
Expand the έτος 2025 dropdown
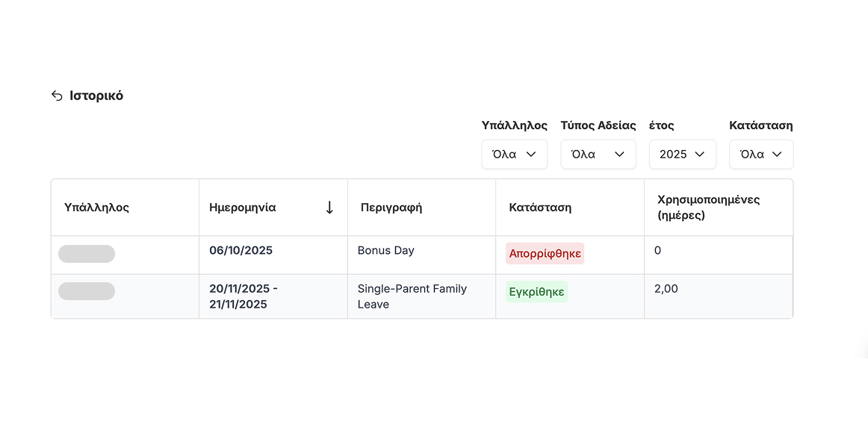pos(682,155)
